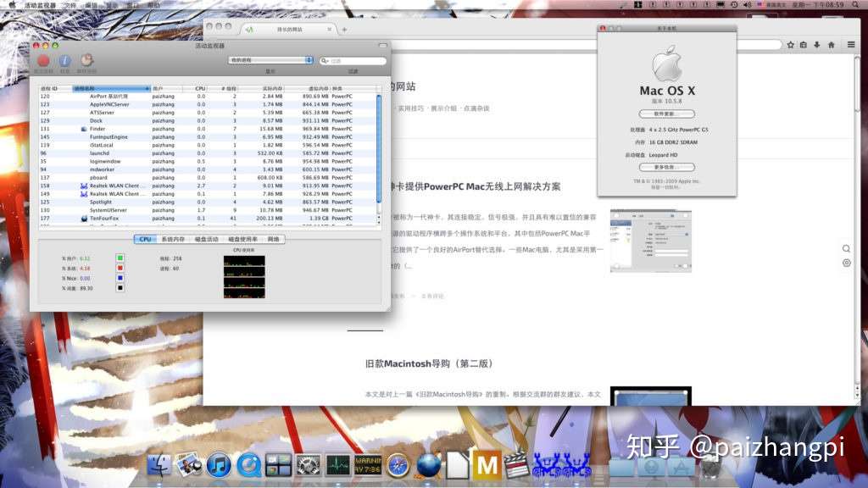Open iTunes from the Dock
The height and width of the screenshot is (488, 868).
point(219,466)
